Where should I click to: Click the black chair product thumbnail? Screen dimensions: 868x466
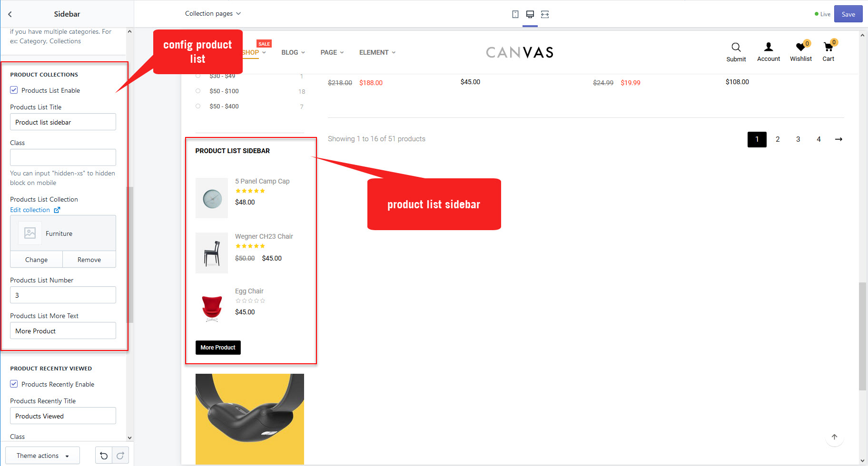212,253
